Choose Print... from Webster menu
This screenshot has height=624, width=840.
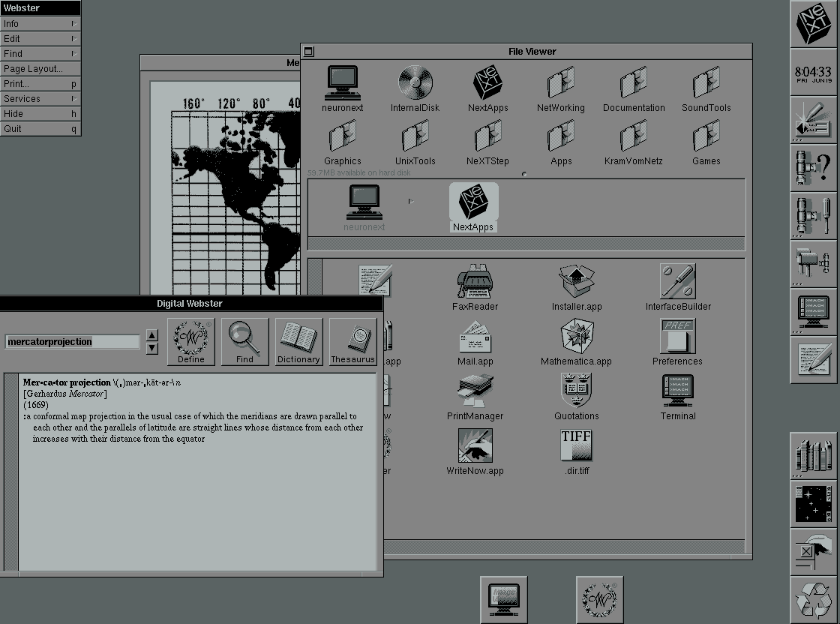[40, 83]
